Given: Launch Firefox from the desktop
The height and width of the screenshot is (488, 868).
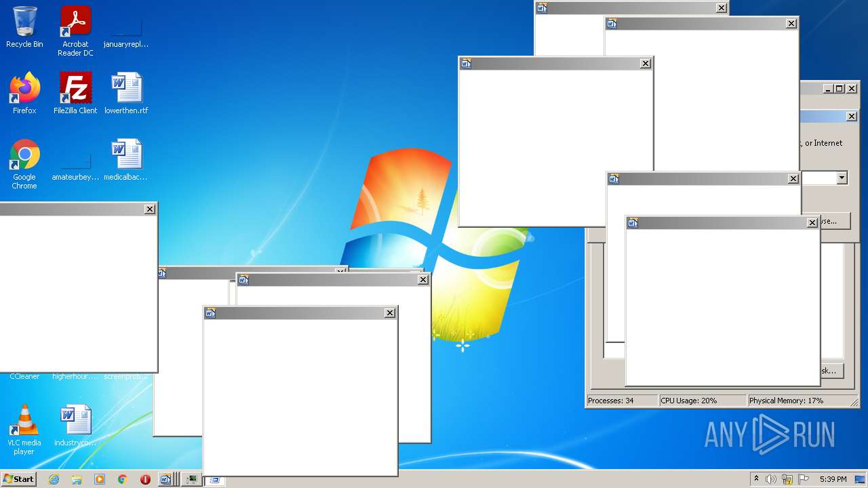Looking at the screenshot, I should pyautogui.click(x=24, y=94).
